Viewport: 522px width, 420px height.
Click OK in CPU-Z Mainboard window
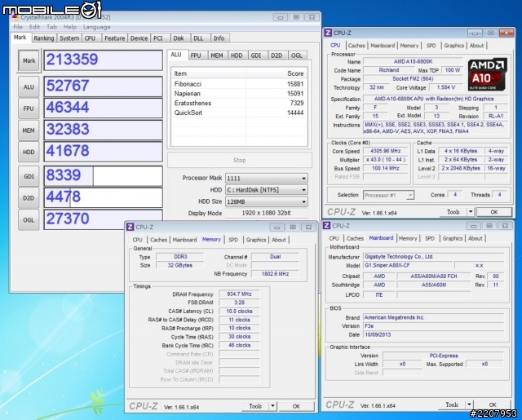[x=493, y=405]
